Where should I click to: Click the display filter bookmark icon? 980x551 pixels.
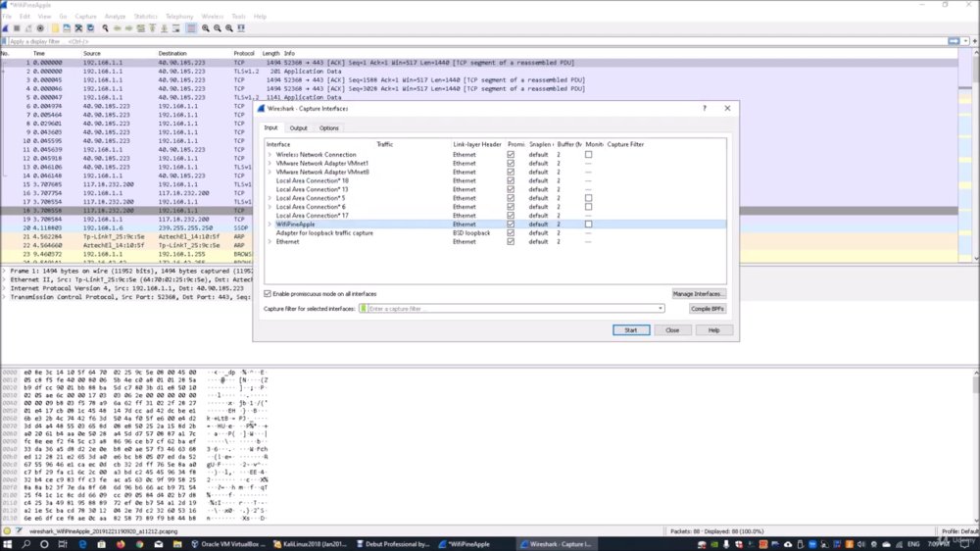click(5, 41)
